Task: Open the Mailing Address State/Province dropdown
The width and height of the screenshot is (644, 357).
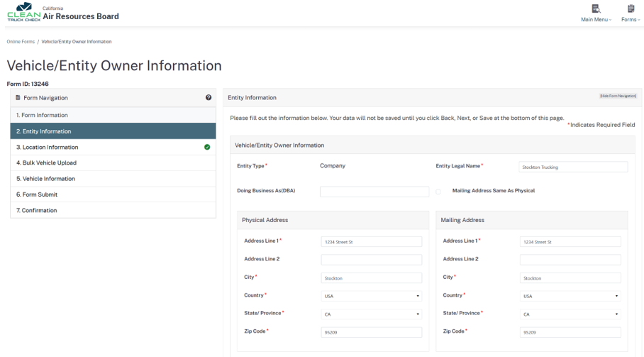Action: [x=570, y=314]
